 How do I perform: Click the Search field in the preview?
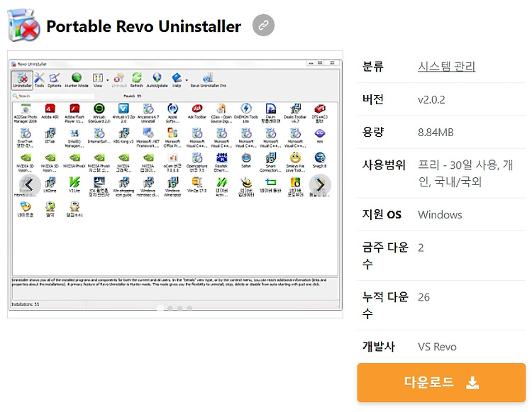pyautogui.click(x=53, y=96)
